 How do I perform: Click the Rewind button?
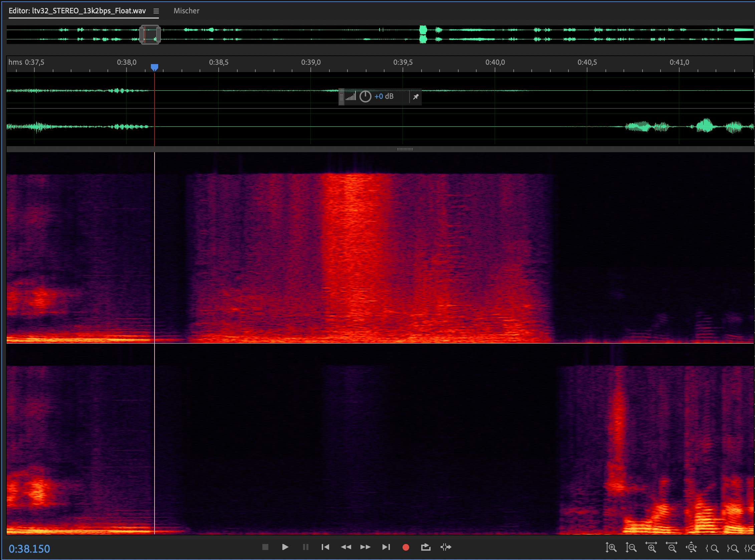346,547
